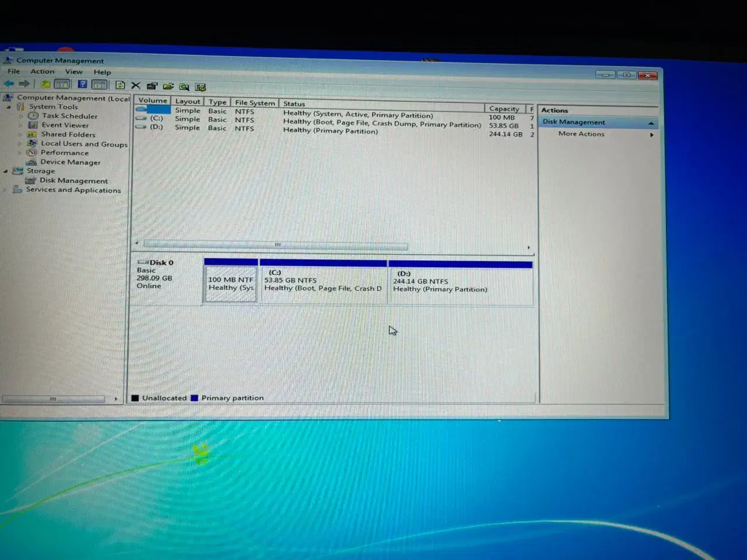The height and width of the screenshot is (560, 747).
Task: Select Disk Management under Storage
Action: pos(74,181)
